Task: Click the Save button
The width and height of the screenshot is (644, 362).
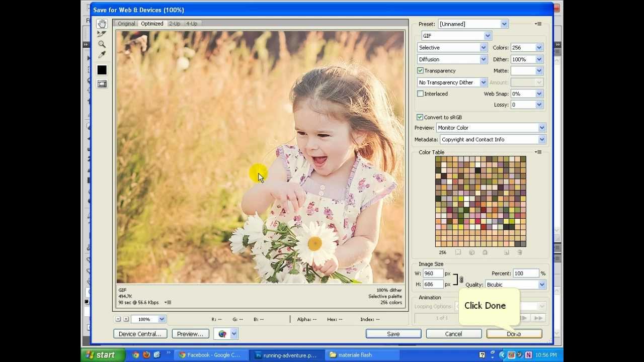Action: click(393, 334)
